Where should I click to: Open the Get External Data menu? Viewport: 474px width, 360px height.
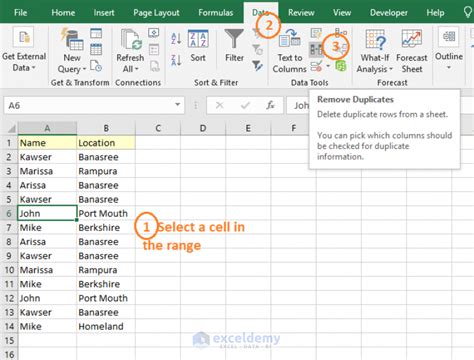[24, 50]
